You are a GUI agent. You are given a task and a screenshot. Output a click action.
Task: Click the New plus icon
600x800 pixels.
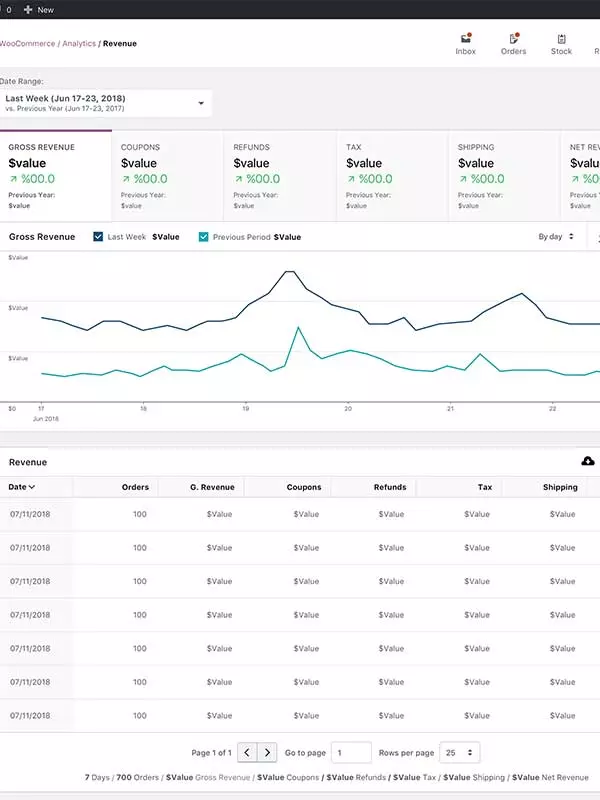click(x=28, y=10)
